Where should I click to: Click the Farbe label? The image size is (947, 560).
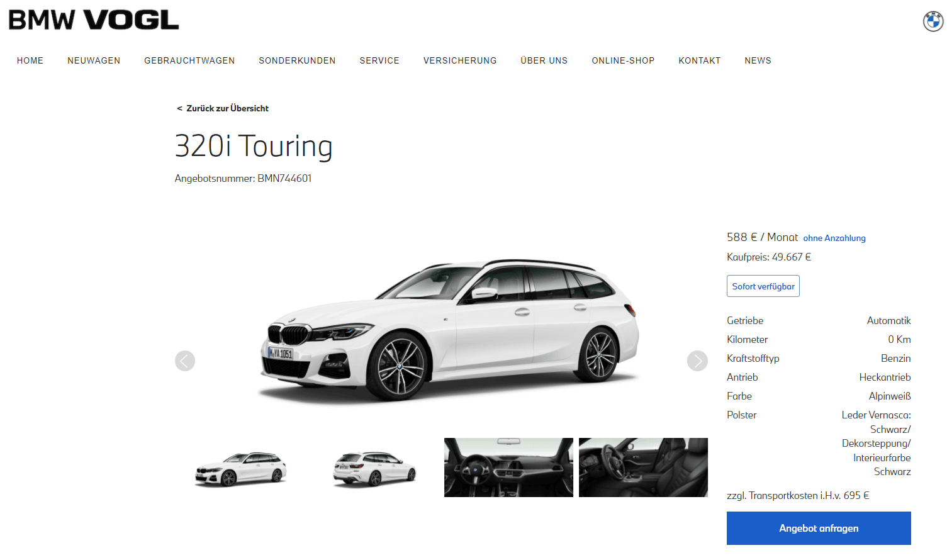[739, 396]
